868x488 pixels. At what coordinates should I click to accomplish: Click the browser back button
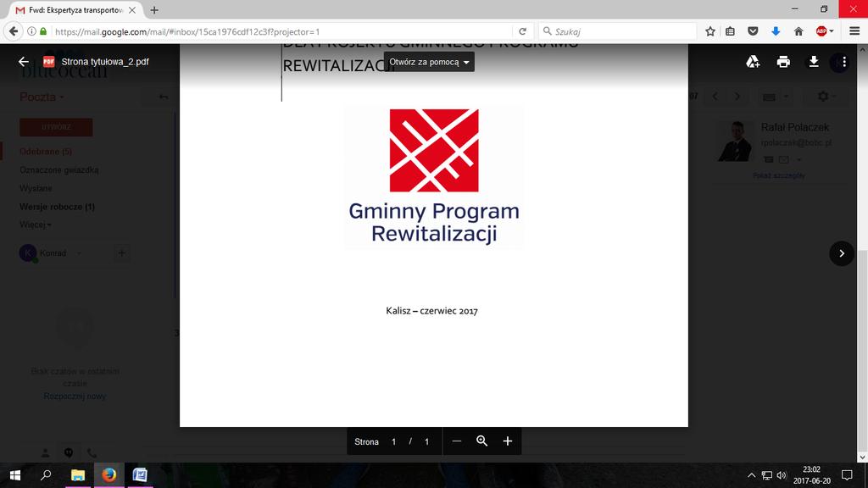[x=14, y=31]
